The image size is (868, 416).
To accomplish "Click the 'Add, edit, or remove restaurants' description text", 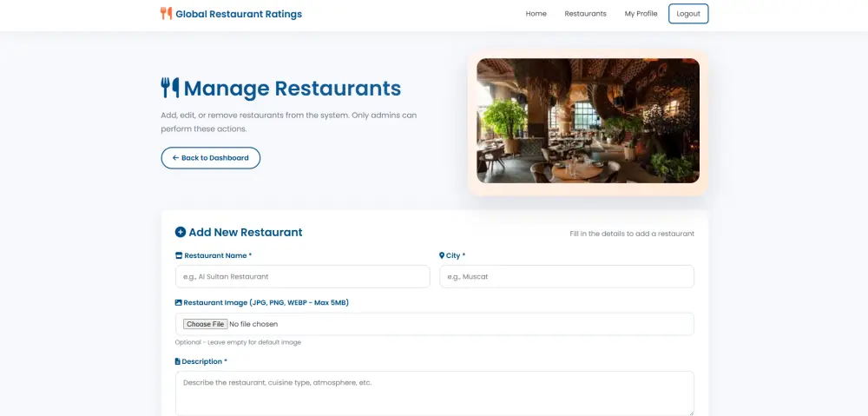I will tap(289, 122).
